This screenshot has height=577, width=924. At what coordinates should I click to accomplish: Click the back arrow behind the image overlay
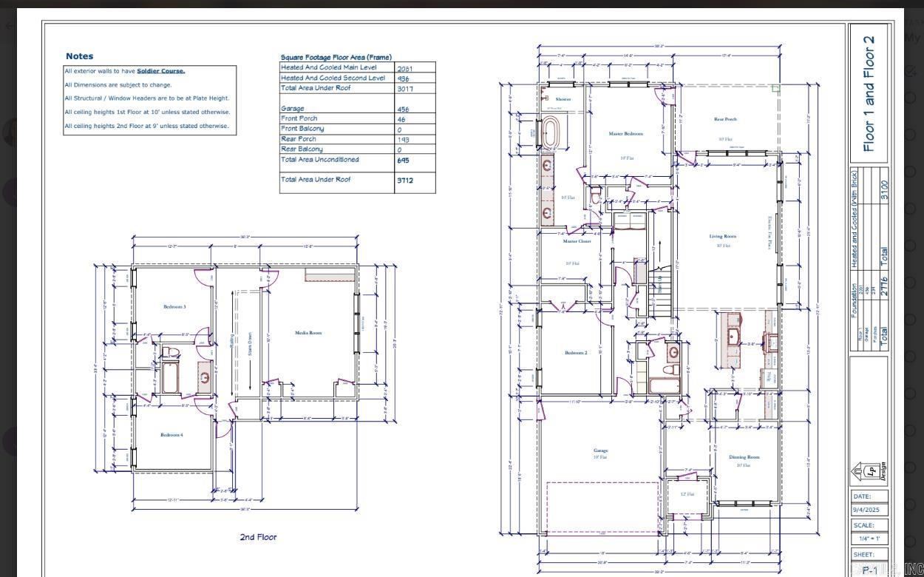[x=10, y=25]
